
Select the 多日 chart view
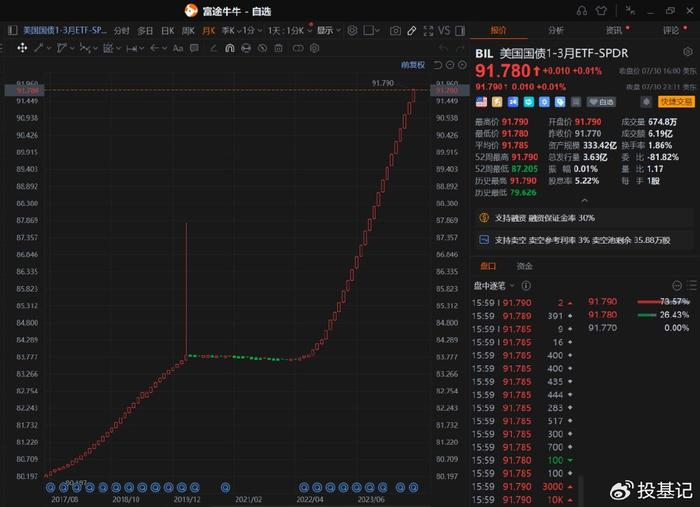click(x=145, y=30)
